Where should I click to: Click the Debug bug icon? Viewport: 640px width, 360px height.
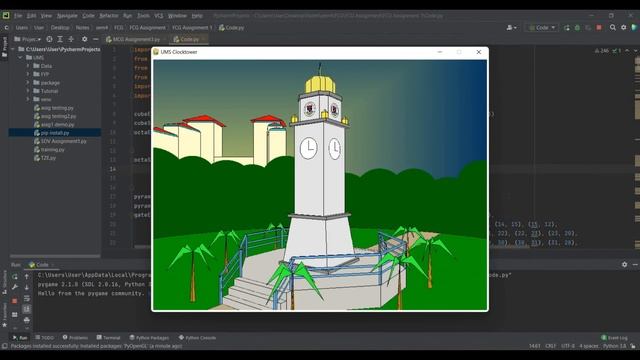pos(577,27)
